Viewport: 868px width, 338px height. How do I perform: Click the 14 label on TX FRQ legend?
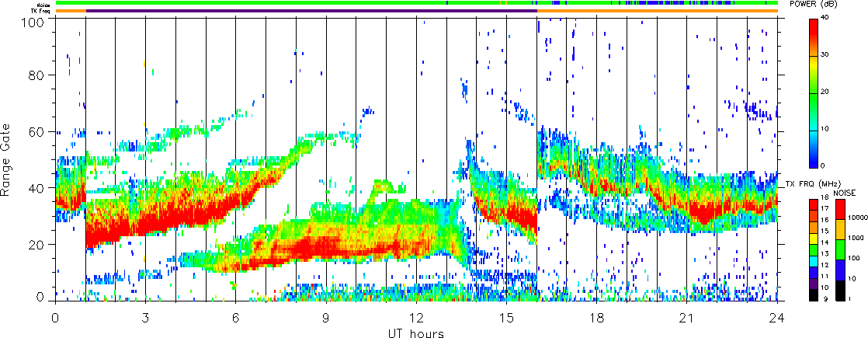click(x=825, y=242)
